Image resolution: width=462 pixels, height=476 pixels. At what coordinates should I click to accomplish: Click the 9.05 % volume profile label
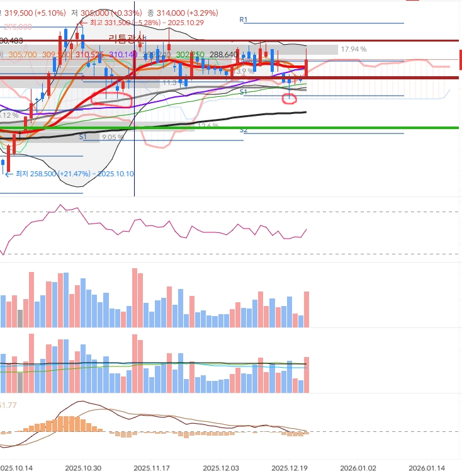113,137
